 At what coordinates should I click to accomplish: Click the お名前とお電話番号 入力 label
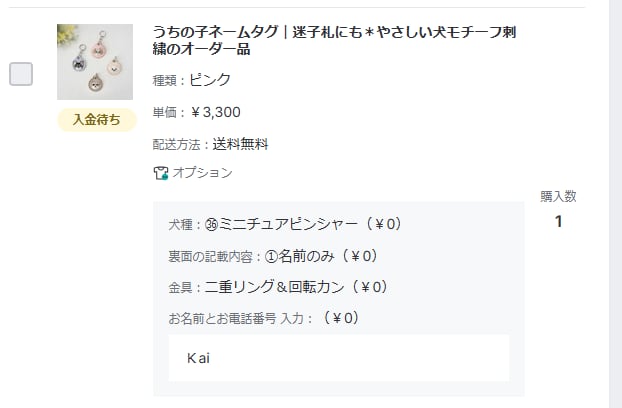point(242,318)
